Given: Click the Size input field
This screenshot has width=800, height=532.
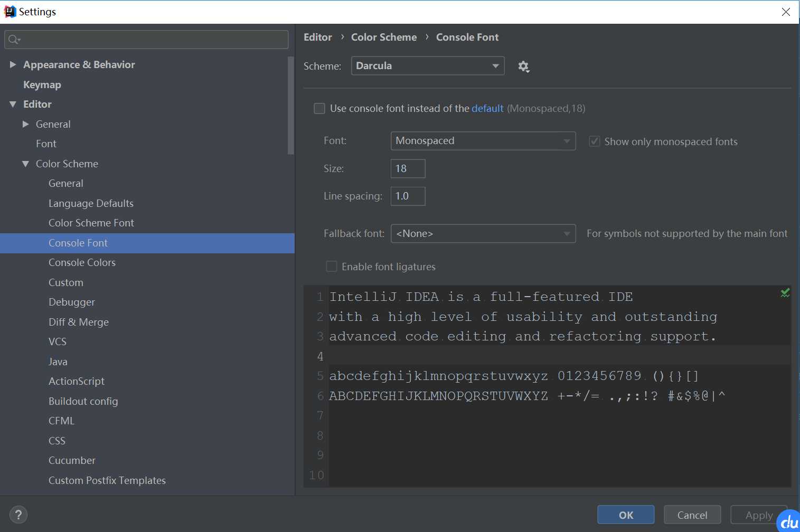Looking at the screenshot, I should tap(408, 168).
